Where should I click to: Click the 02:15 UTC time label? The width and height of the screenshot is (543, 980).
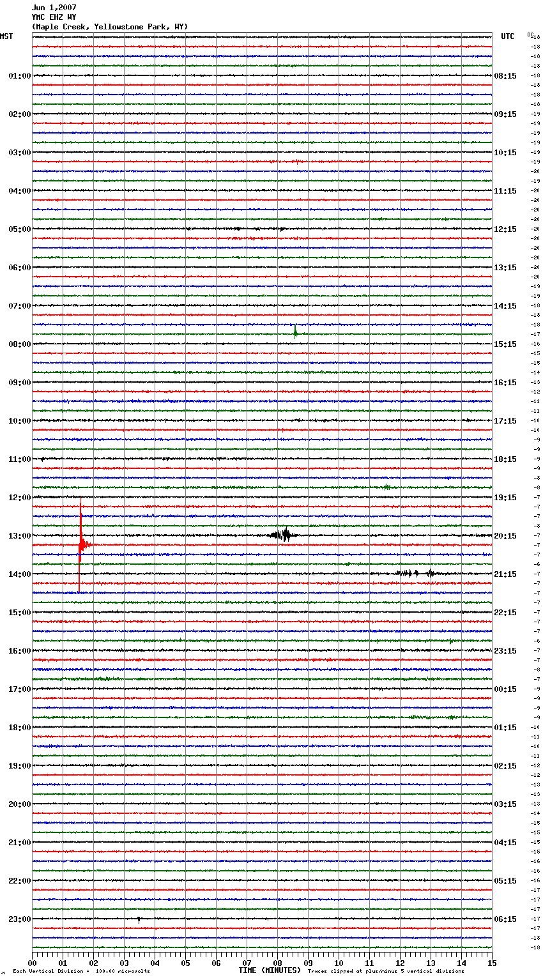coord(505,766)
